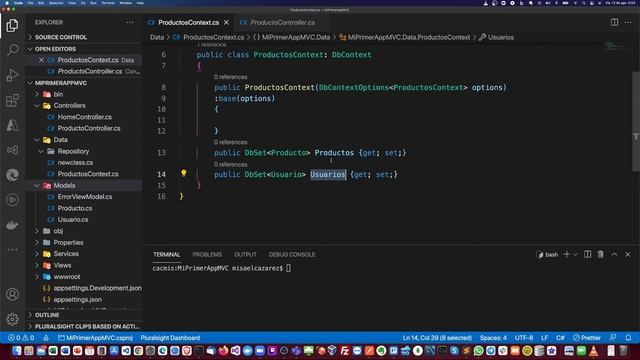Show code actions lightbulb on line 14
Image resolution: width=640 pixels, height=360 pixels.
tap(184, 173)
